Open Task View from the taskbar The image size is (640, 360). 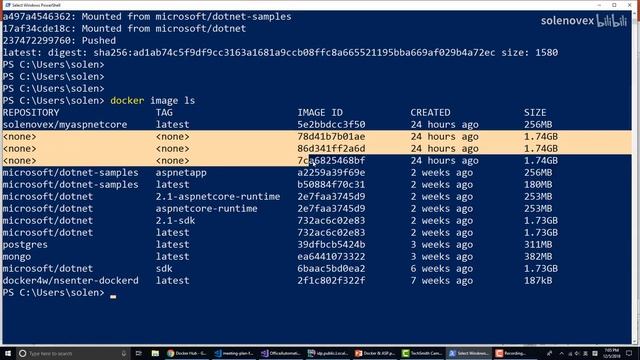pos(138,353)
